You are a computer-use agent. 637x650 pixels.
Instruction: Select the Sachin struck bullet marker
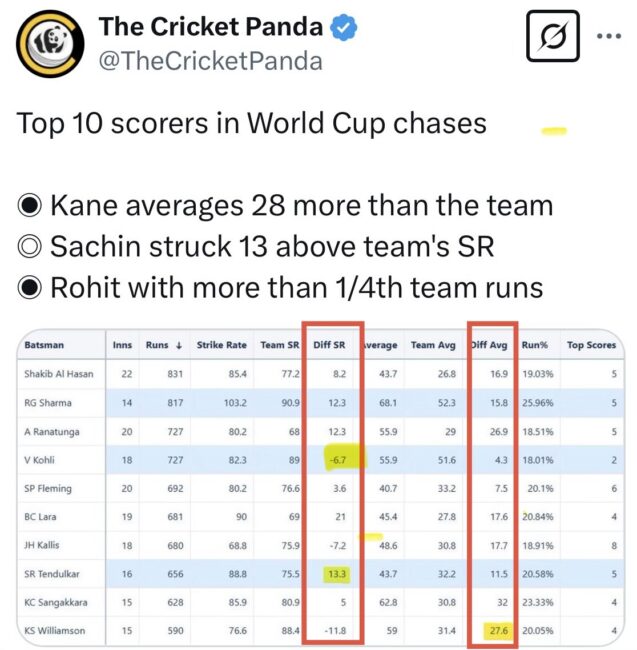click(x=30, y=246)
